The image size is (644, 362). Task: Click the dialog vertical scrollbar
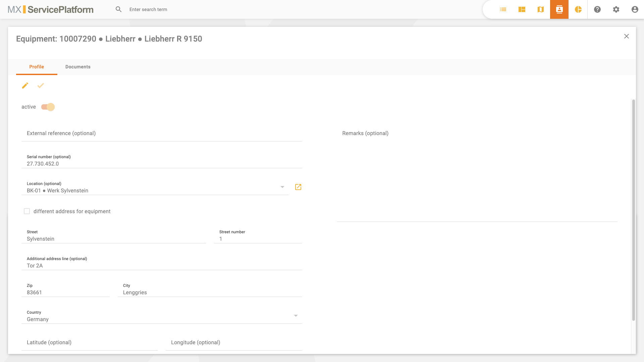coord(634,210)
